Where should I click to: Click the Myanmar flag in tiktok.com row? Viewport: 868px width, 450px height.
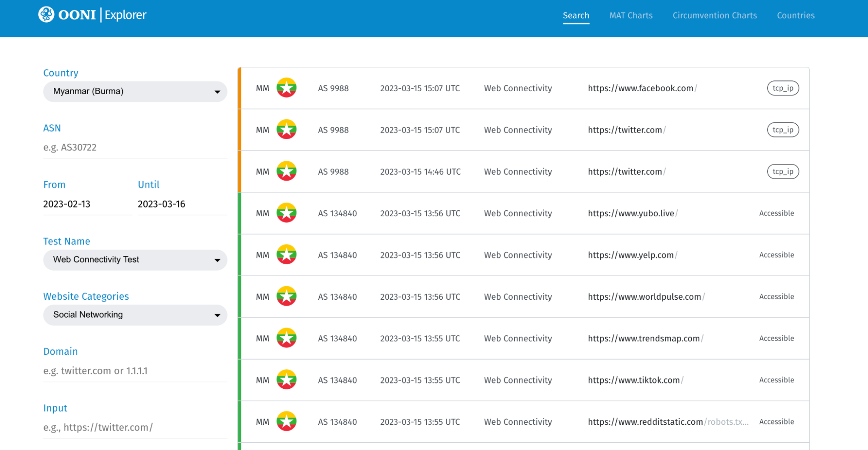[287, 380]
